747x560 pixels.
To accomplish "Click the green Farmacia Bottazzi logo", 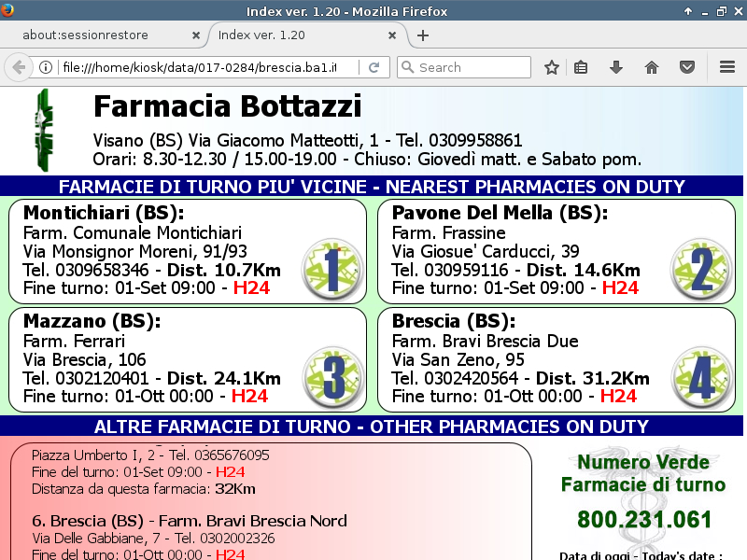I will coord(43,129).
